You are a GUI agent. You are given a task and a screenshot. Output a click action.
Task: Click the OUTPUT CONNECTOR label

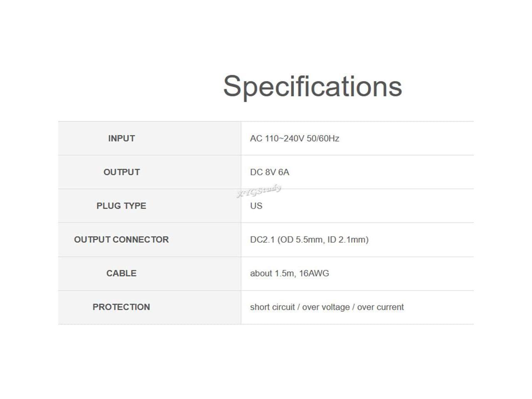click(x=121, y=239)
